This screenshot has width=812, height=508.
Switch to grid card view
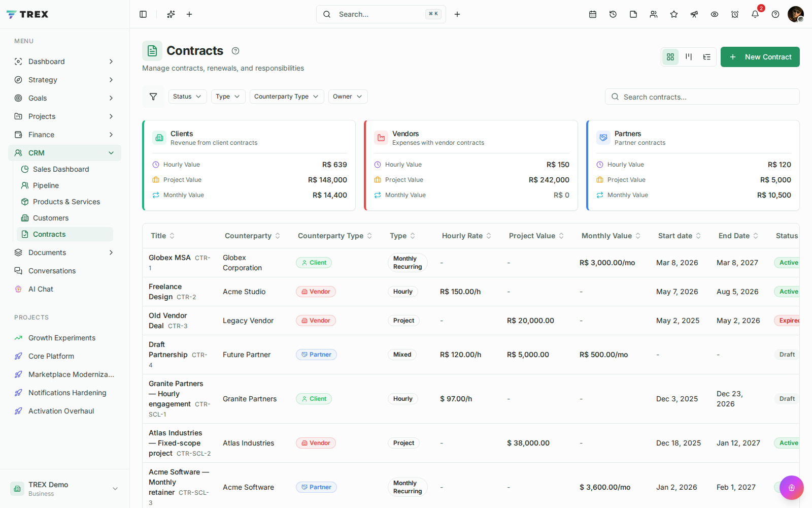[x=670, y=57]
